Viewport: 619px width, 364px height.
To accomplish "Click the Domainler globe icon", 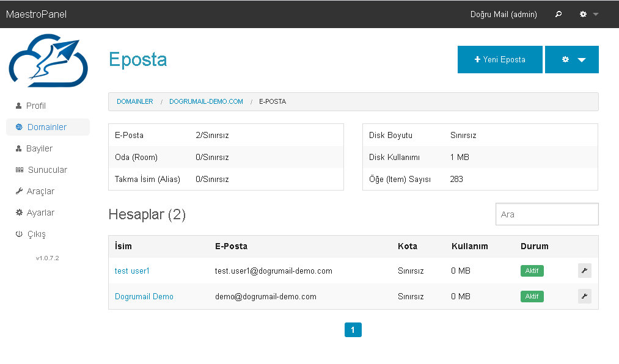I will (x=19, y=127).
